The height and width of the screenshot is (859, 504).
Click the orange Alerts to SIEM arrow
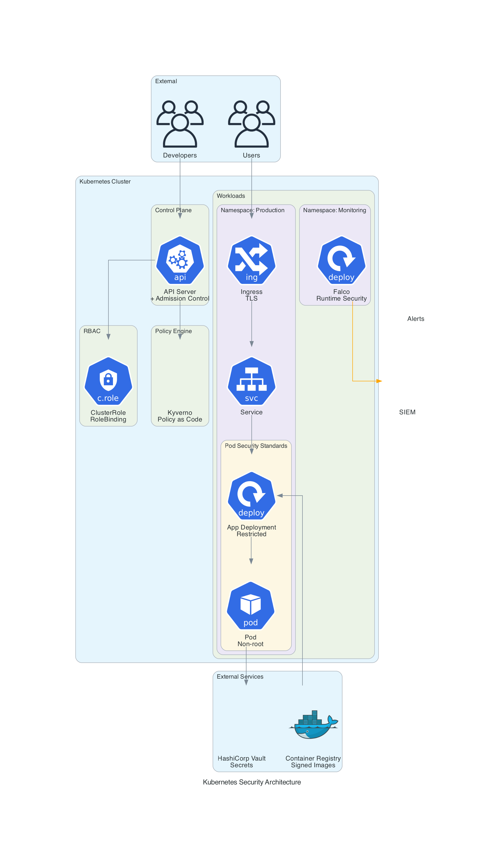pos(366,381)
